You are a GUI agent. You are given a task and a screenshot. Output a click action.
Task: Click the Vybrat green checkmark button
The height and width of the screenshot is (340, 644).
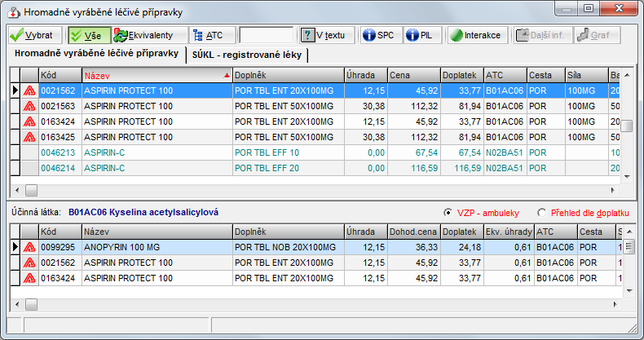pyautogui.click(x=35, y=35)
